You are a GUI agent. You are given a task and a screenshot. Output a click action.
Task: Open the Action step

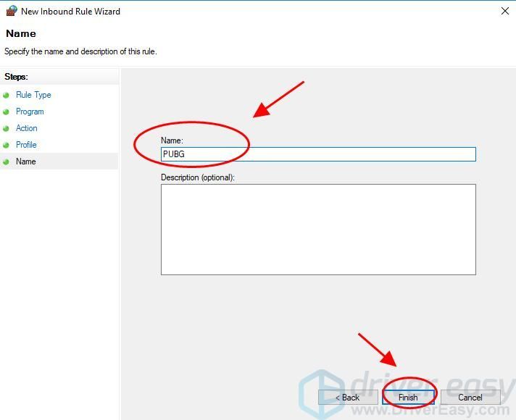coord(27,128)
